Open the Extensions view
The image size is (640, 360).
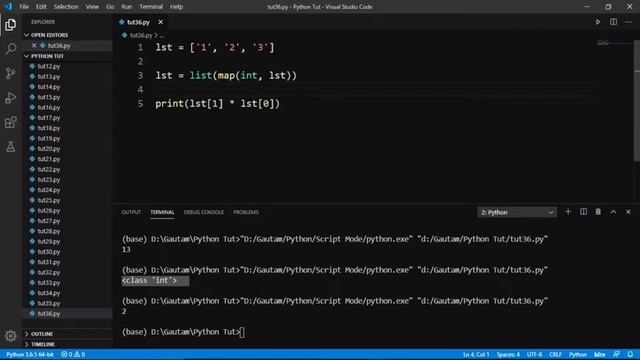[11, 122]
